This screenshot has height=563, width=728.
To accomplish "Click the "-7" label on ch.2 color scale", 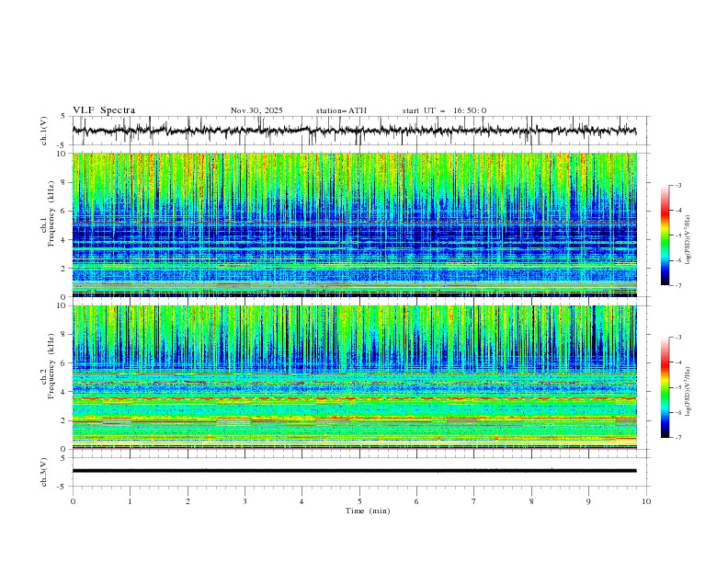I will 678,438.
